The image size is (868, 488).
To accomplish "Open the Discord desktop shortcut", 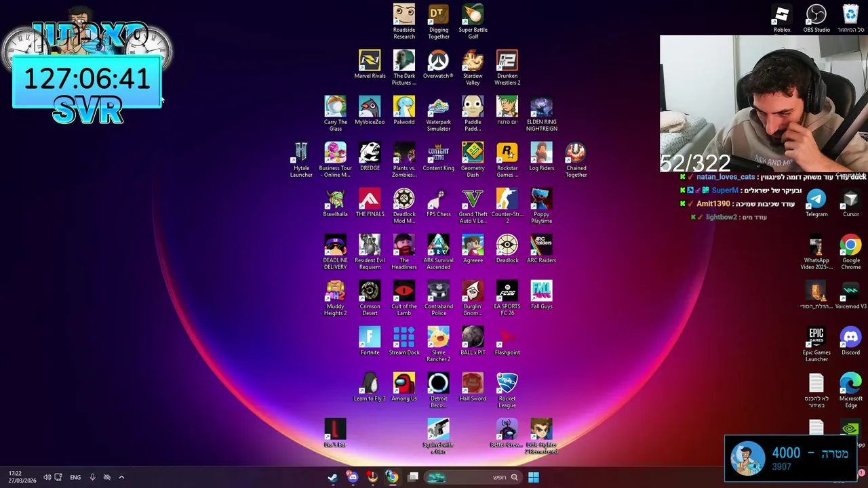I will pyautogui.click(x=850, y=341).
